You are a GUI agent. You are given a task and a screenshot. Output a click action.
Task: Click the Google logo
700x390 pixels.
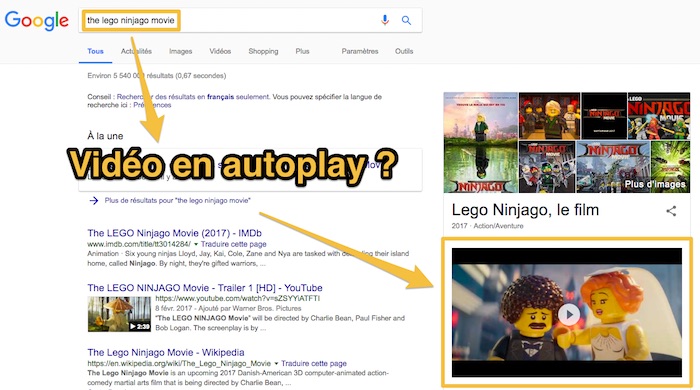[x=37, y=21]
